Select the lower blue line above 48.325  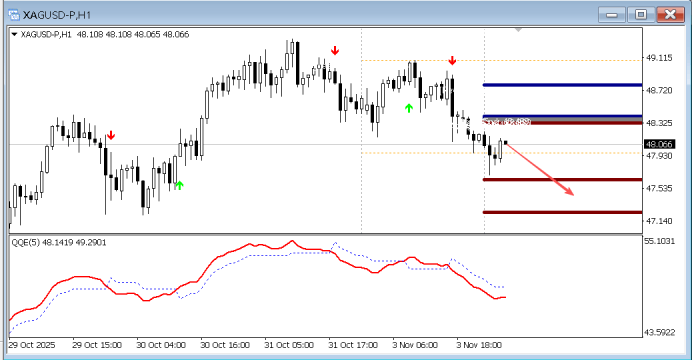click(563, 116)
